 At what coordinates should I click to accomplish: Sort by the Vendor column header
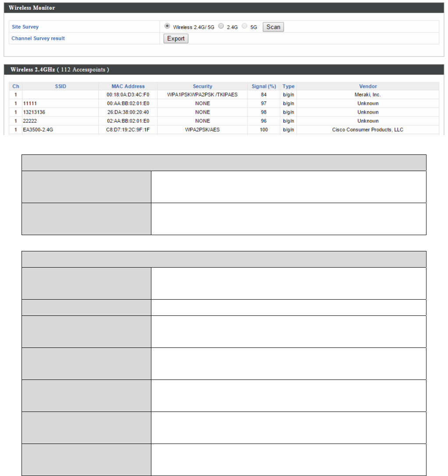[368, 86]
